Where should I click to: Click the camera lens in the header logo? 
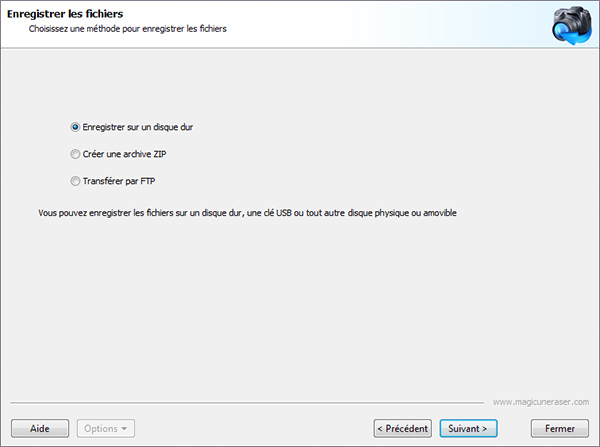(x=564, y=30)
